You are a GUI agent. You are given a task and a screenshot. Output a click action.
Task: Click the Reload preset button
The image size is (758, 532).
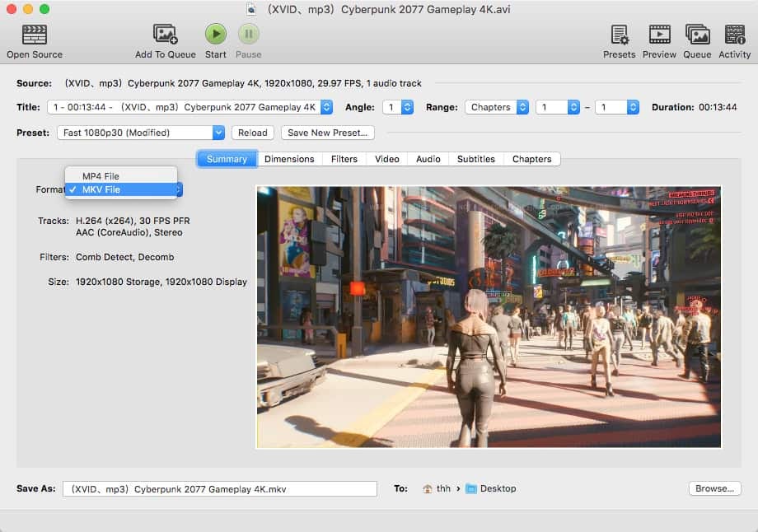point(253,133)
